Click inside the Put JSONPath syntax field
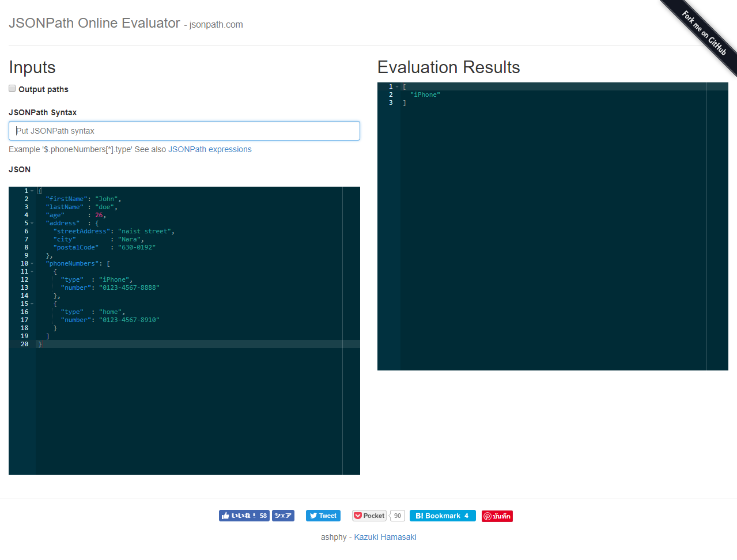The height and width of the screenshot is (560, 737). pos(184,131)
